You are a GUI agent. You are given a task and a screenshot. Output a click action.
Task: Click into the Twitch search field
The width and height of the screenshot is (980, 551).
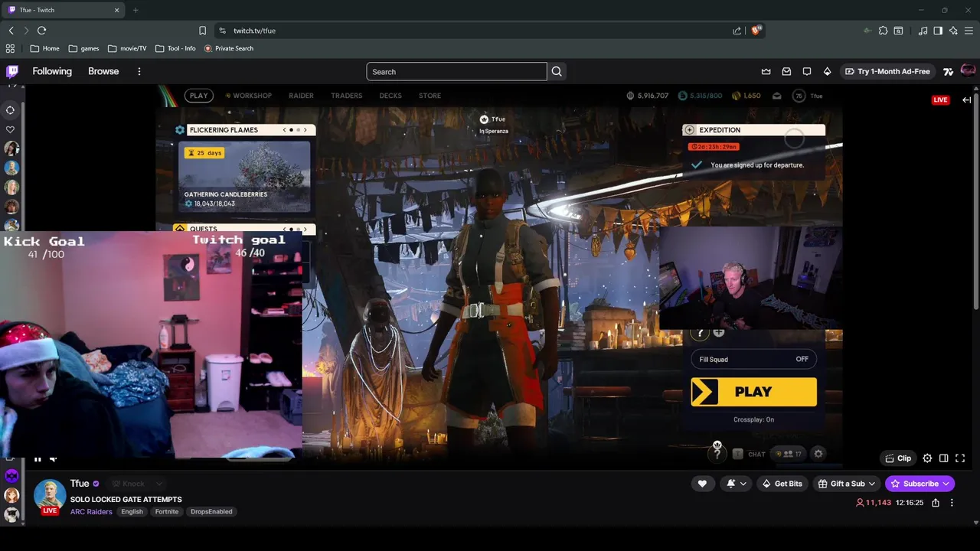[456, 72]
